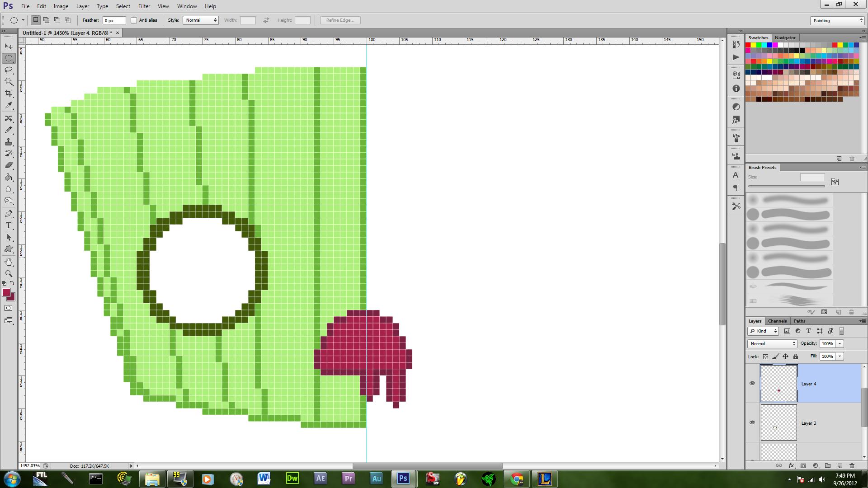868x488 pixels.
Task: Switch to the Navigator tab
Action: [x=785, y=38]
